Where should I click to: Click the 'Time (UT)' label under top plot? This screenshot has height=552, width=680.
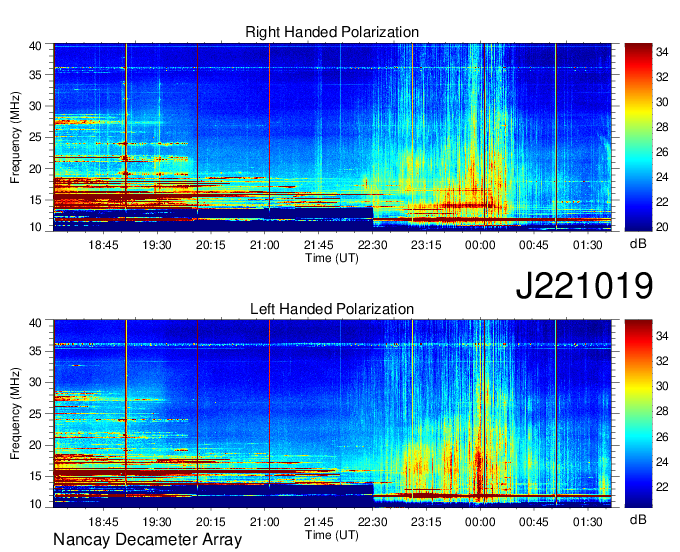point(332,258)
